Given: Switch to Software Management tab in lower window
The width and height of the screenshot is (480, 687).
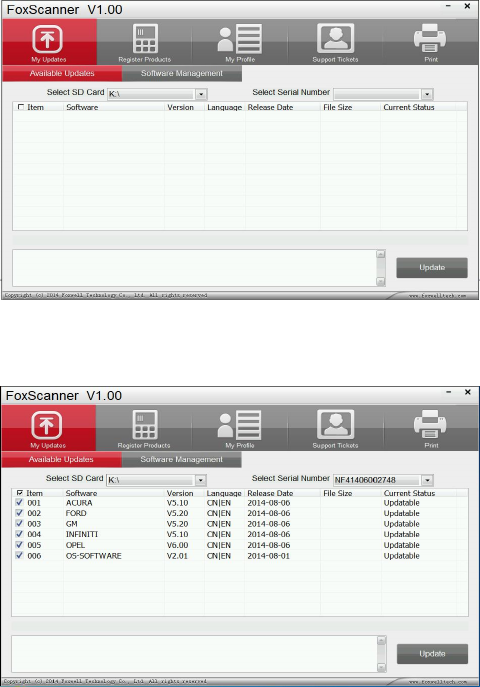Looking at the screenshot, I should coord(181,460).
